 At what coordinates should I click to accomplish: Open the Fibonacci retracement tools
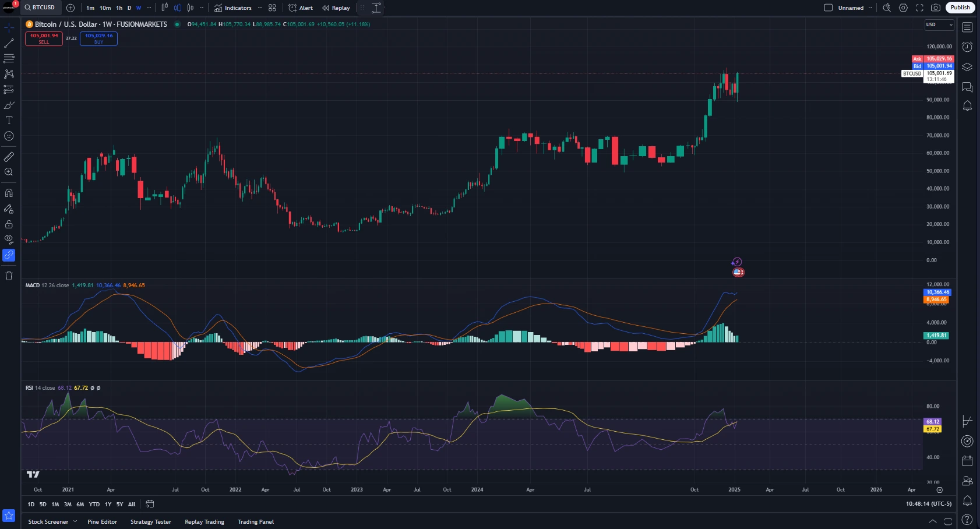pyautogui.click(x=9, y=58)
